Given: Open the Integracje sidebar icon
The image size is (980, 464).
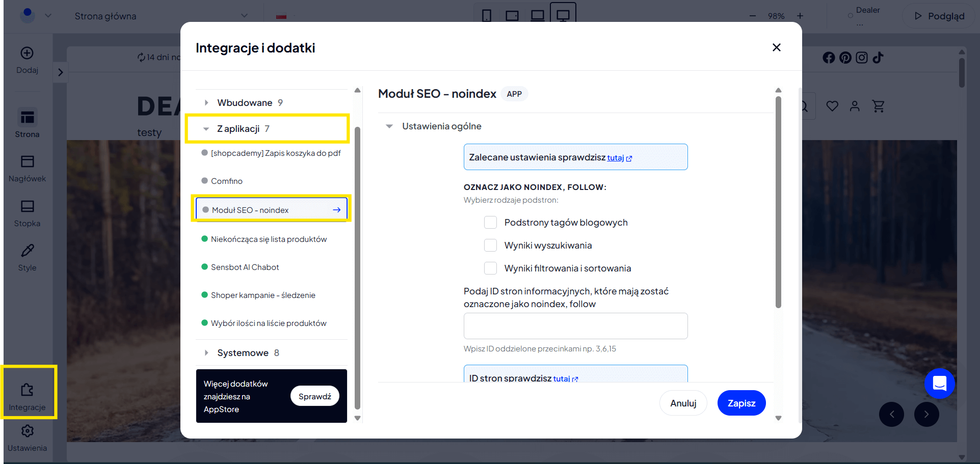Looking at the screenshot, I should pos(28,391).
